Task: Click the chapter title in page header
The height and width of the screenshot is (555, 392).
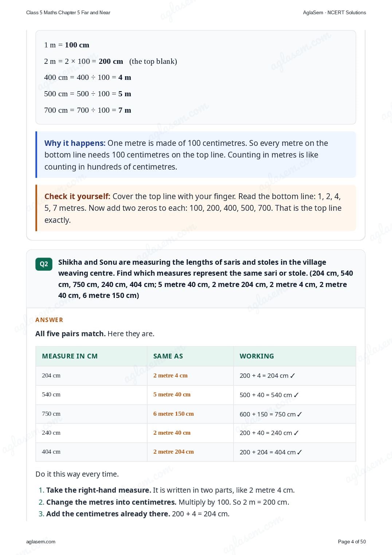Action: coord(68,12)
